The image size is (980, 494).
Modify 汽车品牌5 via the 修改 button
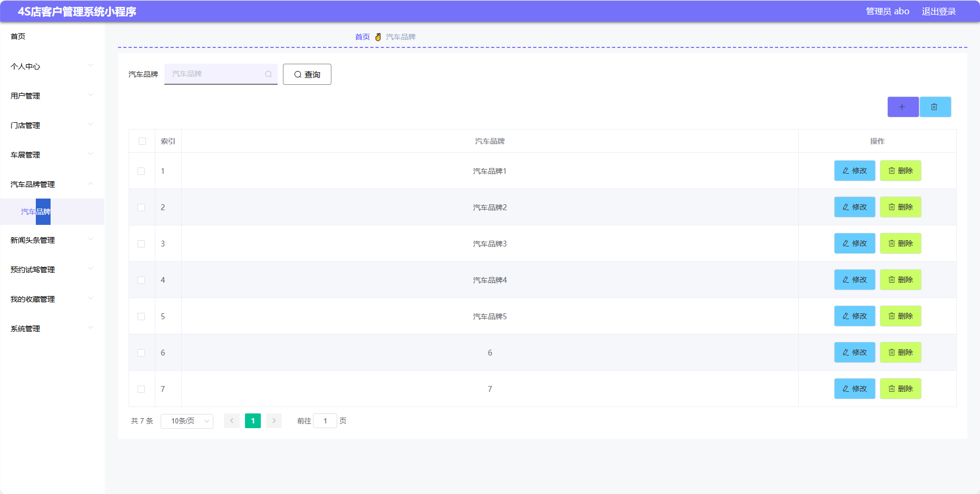pyautogui.click(x=855, y=316)
